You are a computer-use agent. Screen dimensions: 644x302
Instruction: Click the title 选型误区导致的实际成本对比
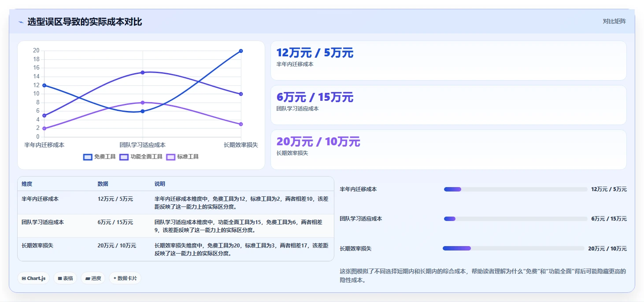(x=85, y=22)
